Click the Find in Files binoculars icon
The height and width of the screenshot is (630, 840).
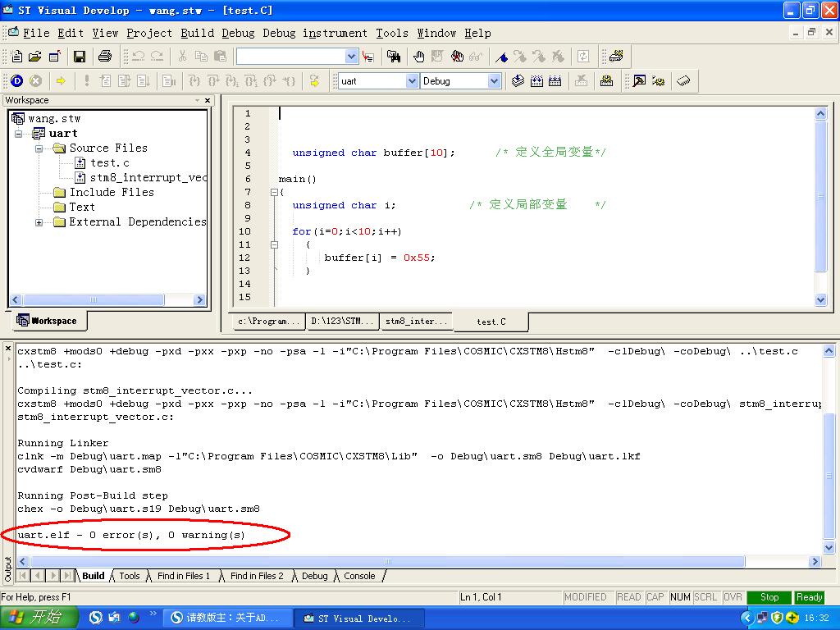(x=394, y=57)
